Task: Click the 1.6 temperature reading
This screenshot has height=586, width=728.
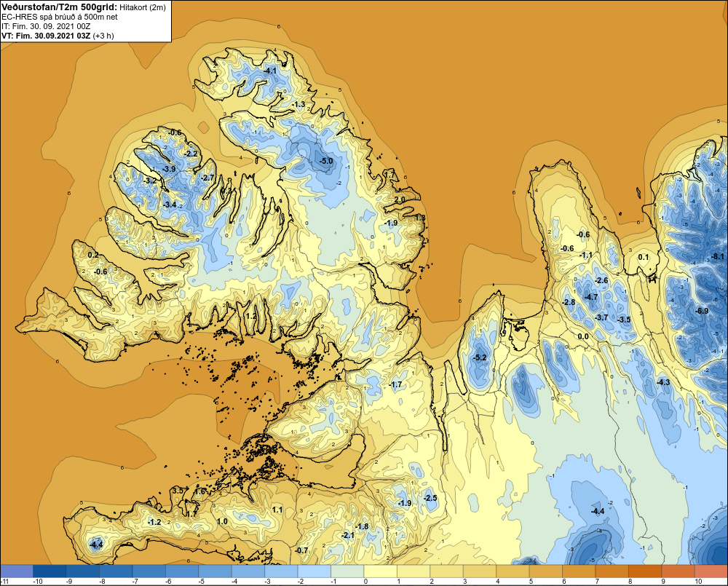Action: (x=200, y=492)
